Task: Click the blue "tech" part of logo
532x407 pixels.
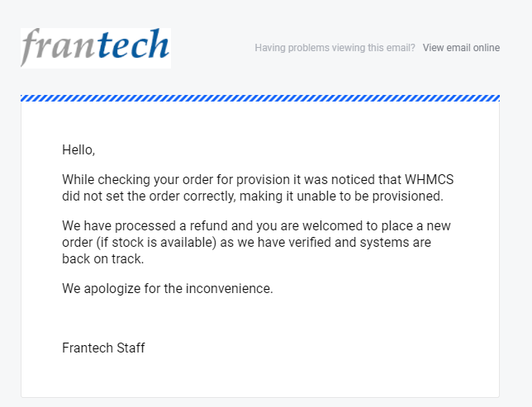Action: pos(132,46)
